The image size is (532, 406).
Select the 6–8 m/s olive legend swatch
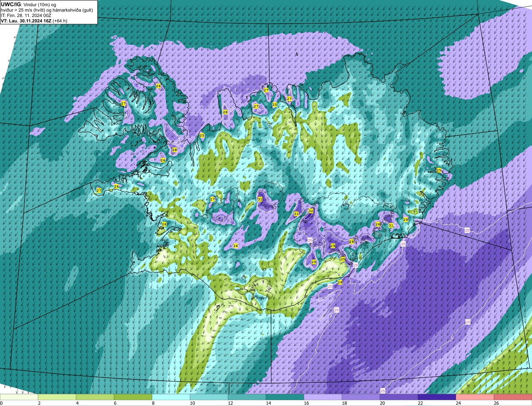[x=133, y=397]
